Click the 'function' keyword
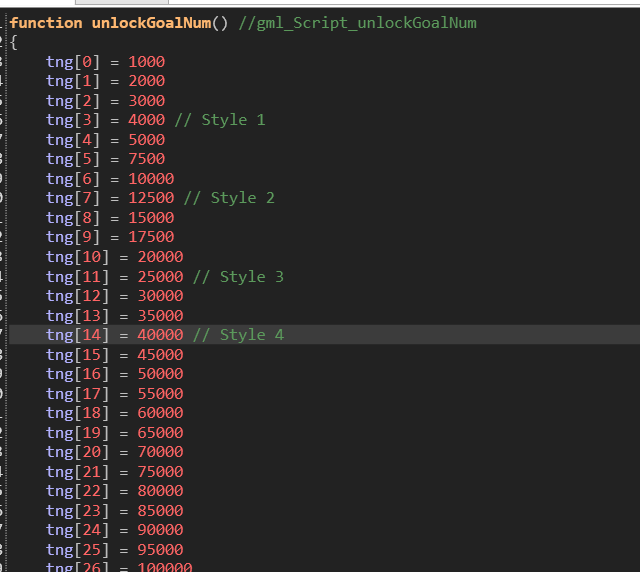The image size is (640, 572). point(46,23)
